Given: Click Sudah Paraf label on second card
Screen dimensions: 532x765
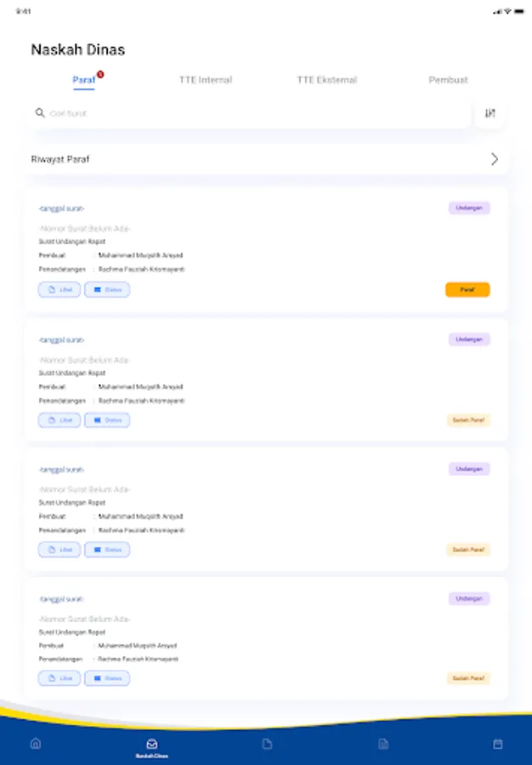Looking at the screenshot, I should (x=468, y=420).
